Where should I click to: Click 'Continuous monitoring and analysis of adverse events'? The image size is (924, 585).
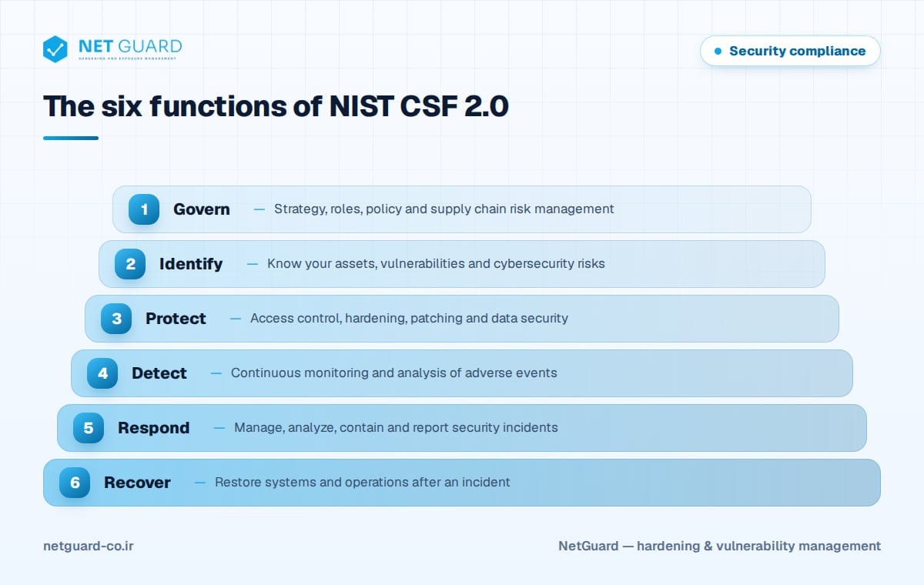pos(393,373)
